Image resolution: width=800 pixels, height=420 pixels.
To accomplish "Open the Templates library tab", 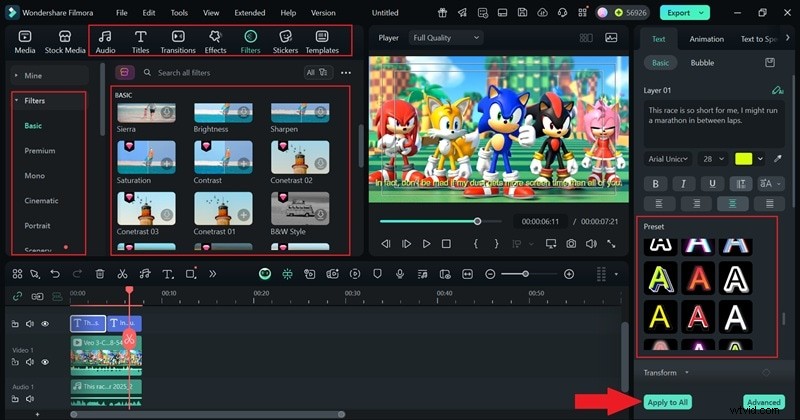I will 322,41.
